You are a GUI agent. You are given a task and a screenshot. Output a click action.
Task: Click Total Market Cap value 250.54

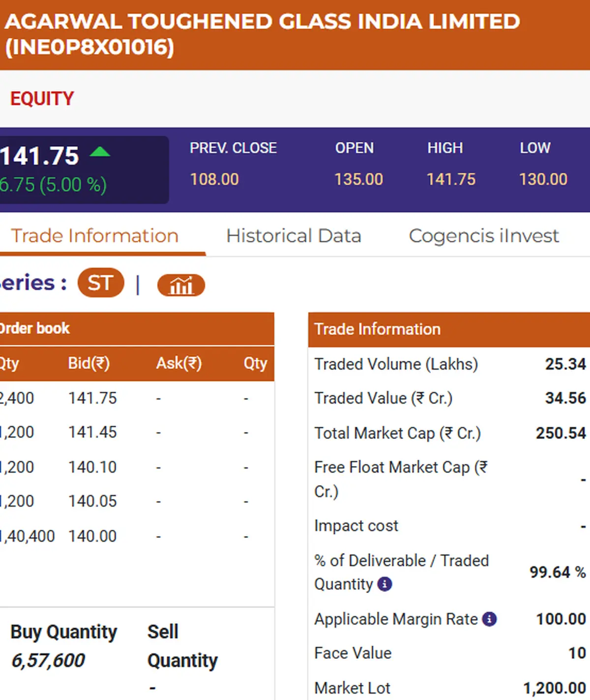561,433
